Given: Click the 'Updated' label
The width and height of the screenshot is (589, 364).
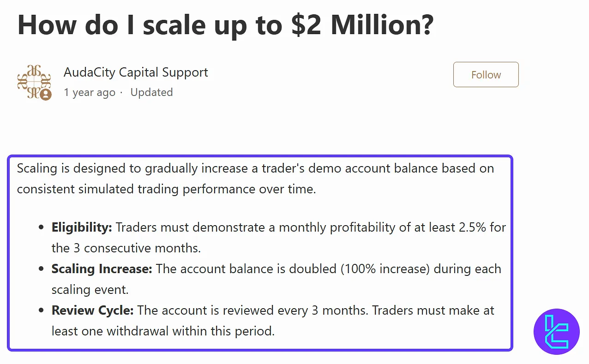Looking at the screenshot, I should [151, 92].
